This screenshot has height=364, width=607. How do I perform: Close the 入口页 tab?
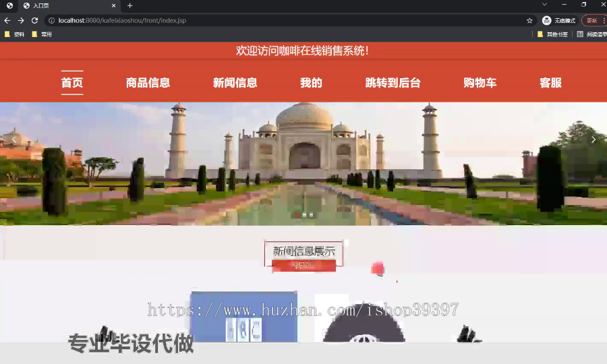(113, 6)
